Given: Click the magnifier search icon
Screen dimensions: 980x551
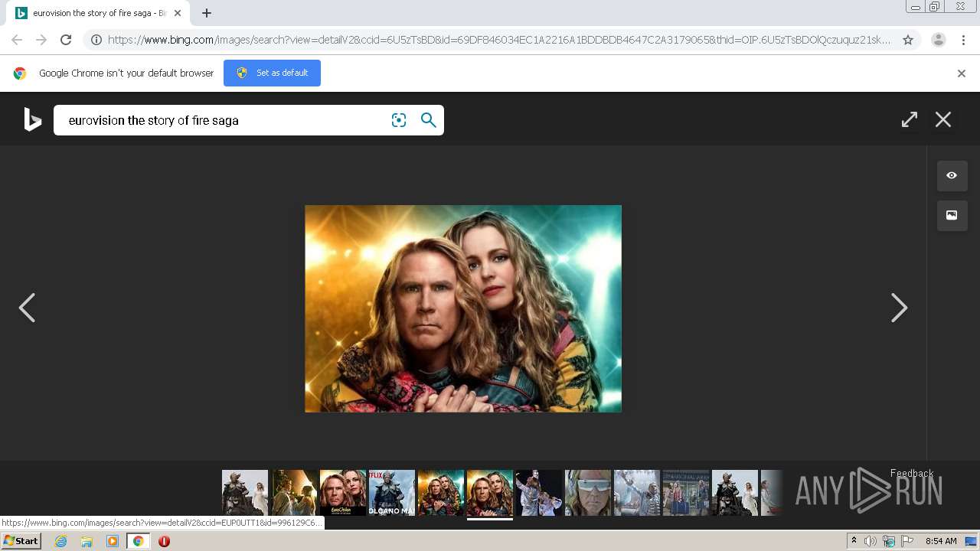Looking at the screenshot, I should click(x=429, y=120).
